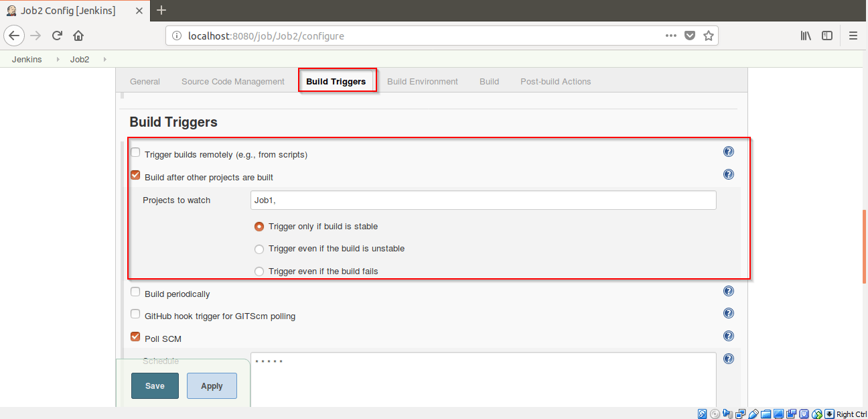Click the Apply button
The image size is (868, 419).
click(212, 385)
